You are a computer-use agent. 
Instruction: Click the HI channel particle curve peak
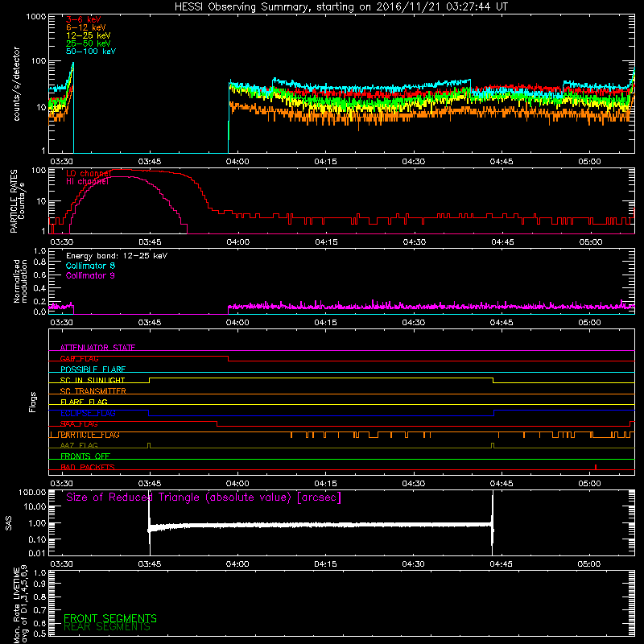coord(119,176)
